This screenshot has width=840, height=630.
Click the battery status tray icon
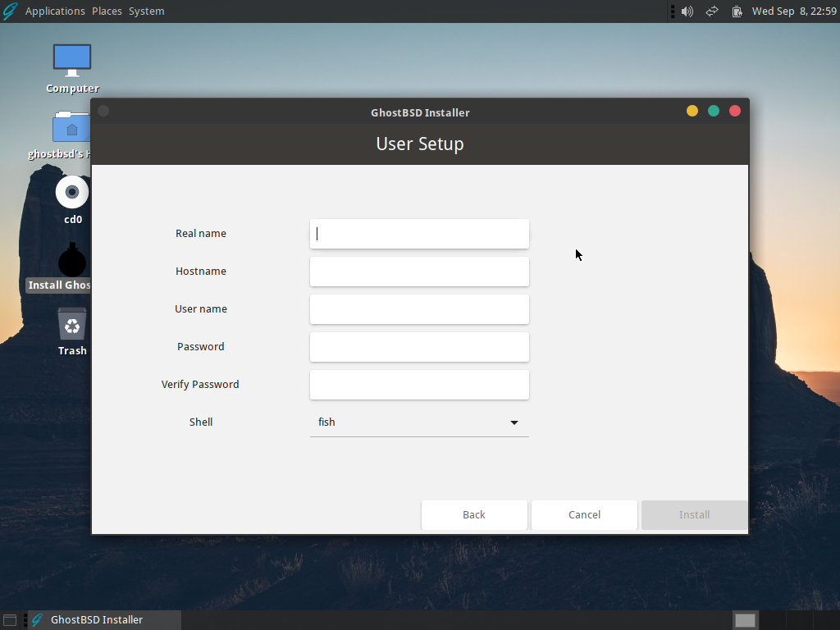(737, 11)
